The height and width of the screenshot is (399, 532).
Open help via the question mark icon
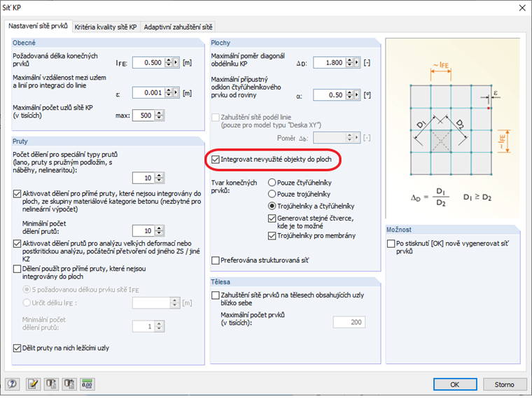(x=12, y=384)
